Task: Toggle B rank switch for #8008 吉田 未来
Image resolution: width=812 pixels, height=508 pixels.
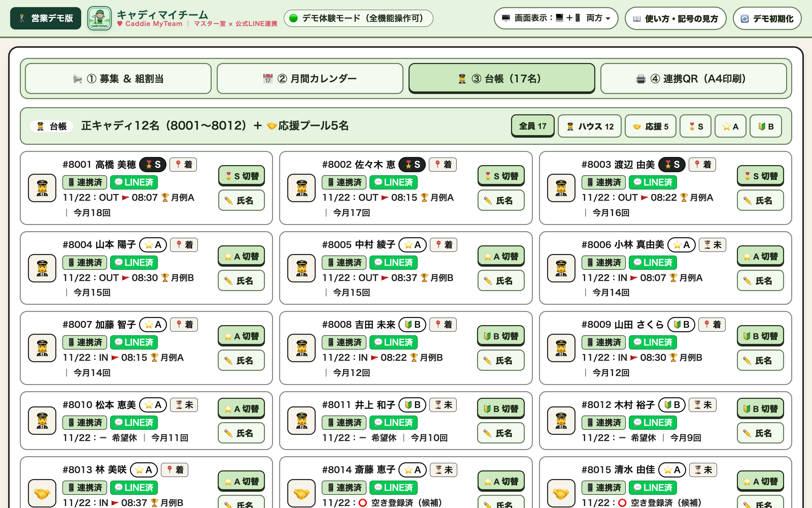Action: 501,336
